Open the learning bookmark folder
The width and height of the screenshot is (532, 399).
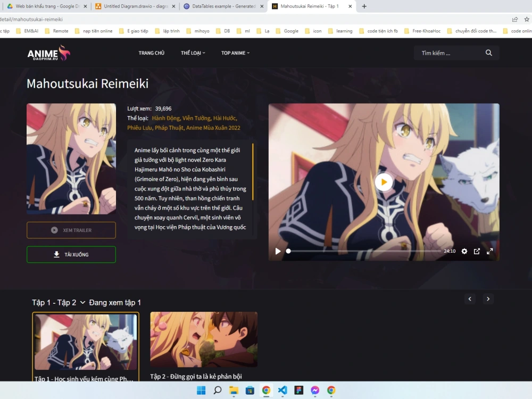340,31
